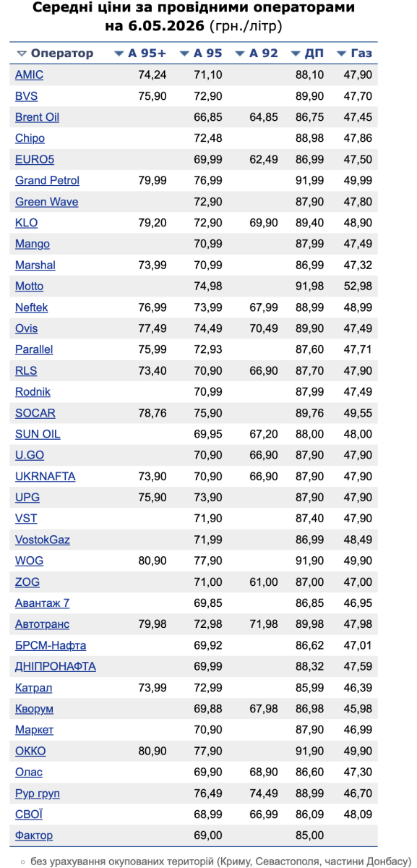Click the sort arrow next to А 92

click(240, 54)
